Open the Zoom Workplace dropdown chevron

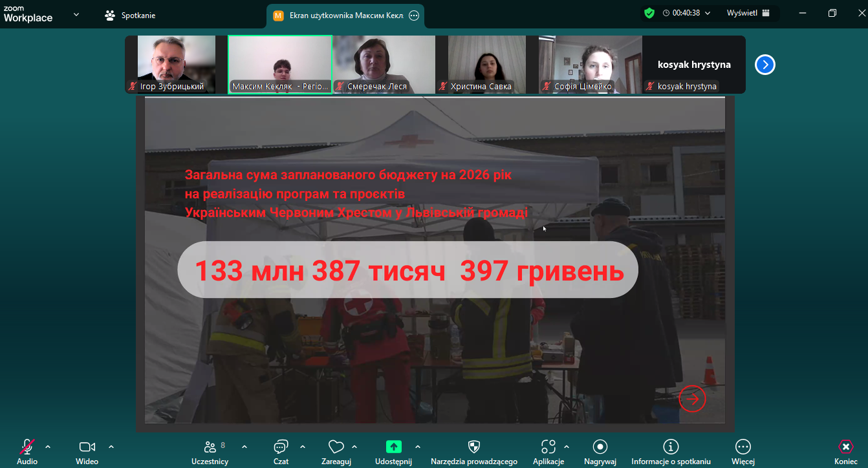click(77, 14)
